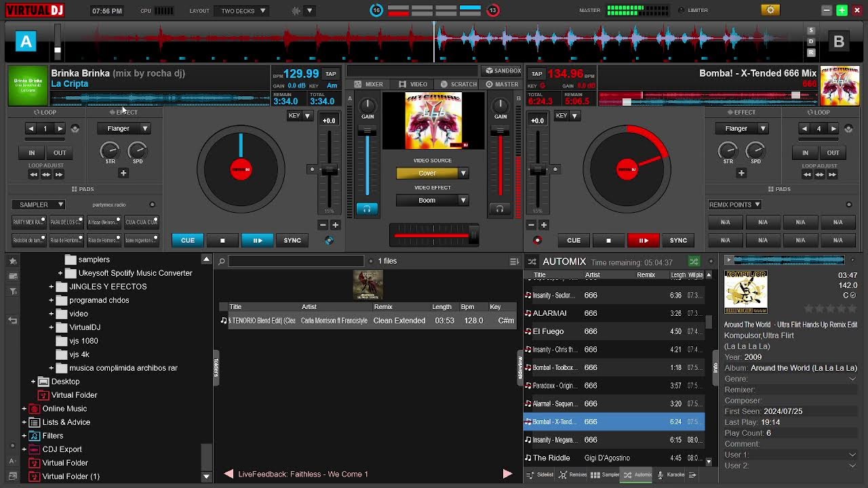Trigger CUA CUA CUA sampler pad
Image resolution: width=868 pixels, height=488 pixels.
(x=141, y=222)
